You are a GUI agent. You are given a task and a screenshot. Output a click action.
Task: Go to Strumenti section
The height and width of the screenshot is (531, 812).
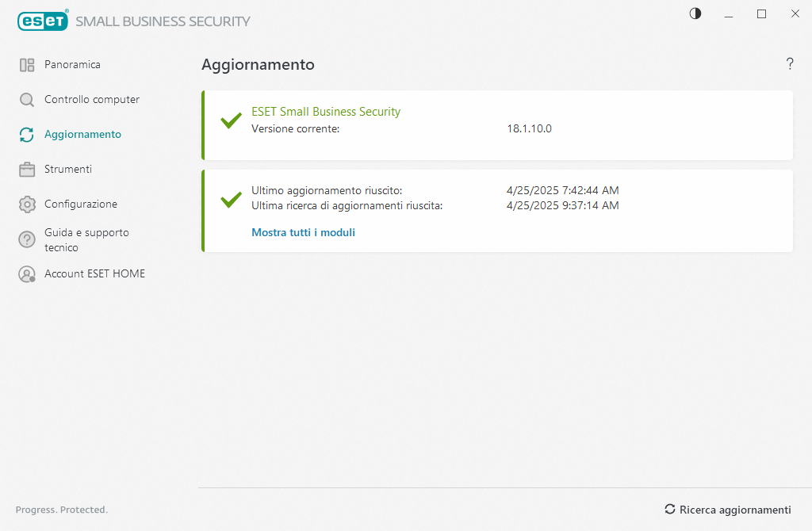tap(68, 170)
